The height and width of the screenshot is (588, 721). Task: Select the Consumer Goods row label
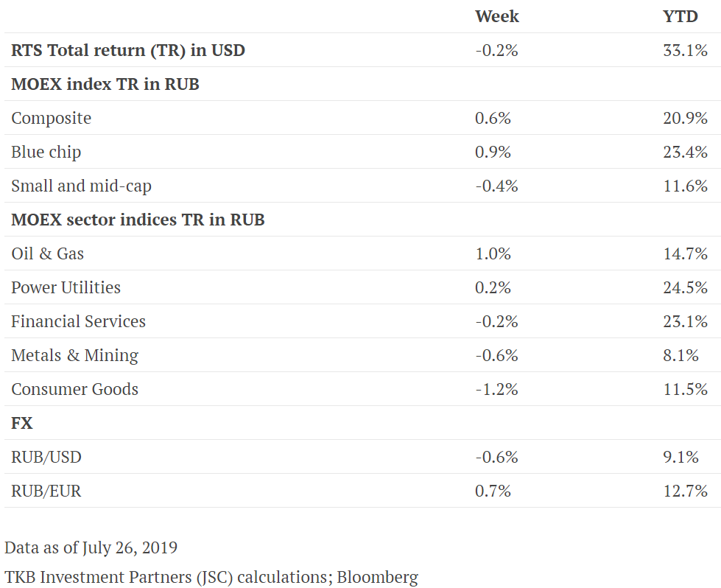click(x=75, y=389)
